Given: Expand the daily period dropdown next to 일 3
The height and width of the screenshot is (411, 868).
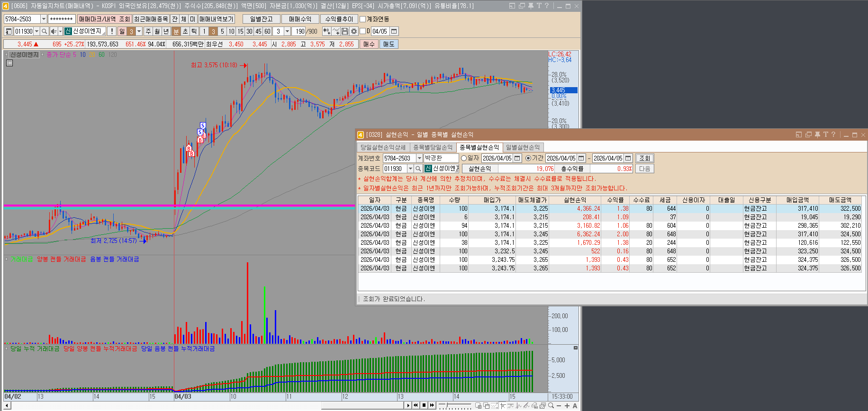Looking at the screenshot, I should coord(139,31).
